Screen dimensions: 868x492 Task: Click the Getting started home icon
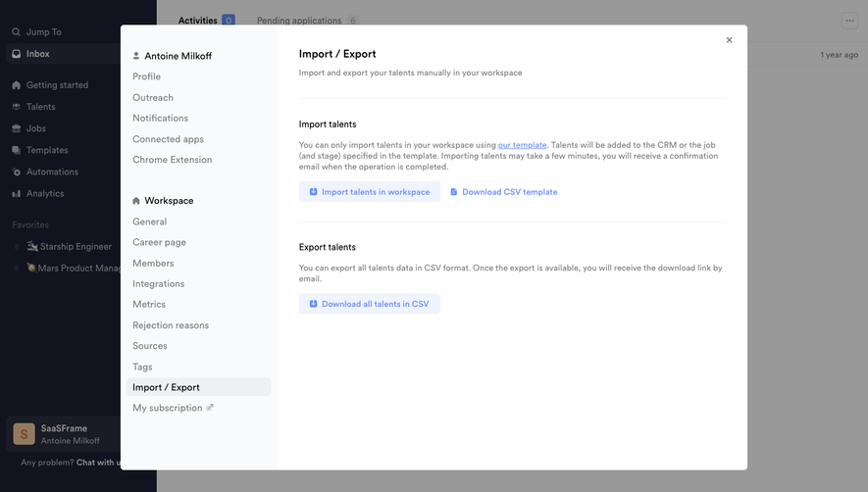pos(16,85)
